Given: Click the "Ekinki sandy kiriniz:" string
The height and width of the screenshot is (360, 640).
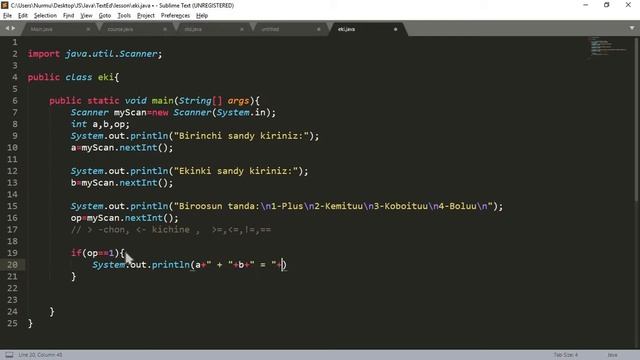Looking at the screenshot, I should click(236, 171).
